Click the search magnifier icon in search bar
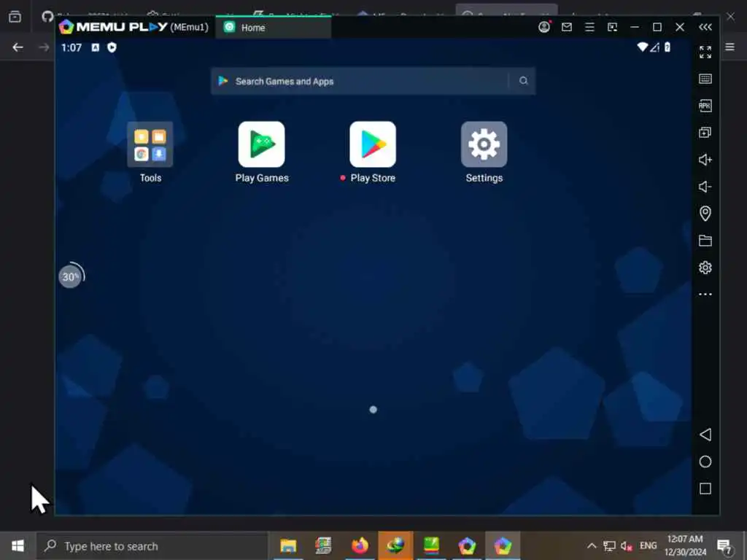 pos(523,81)
